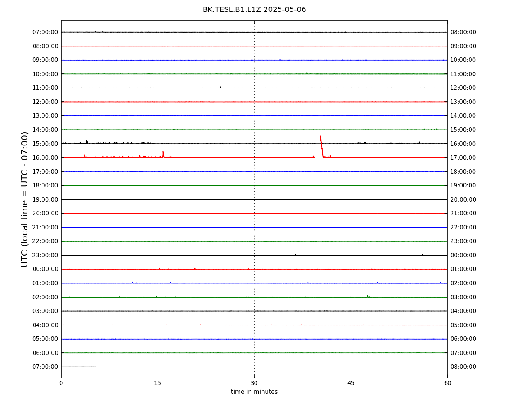Click right-axis end time label 03:00:00

tap(463, 297)
